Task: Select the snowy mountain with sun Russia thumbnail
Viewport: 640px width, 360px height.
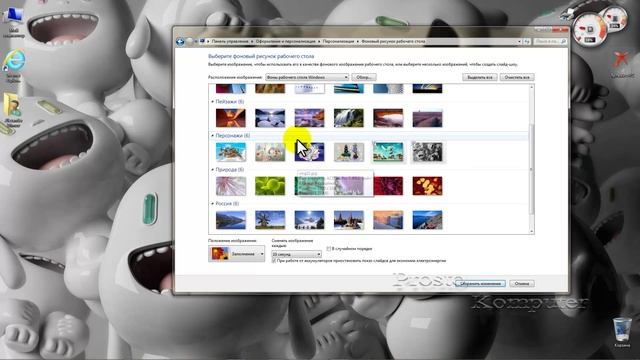Action: 309,220
